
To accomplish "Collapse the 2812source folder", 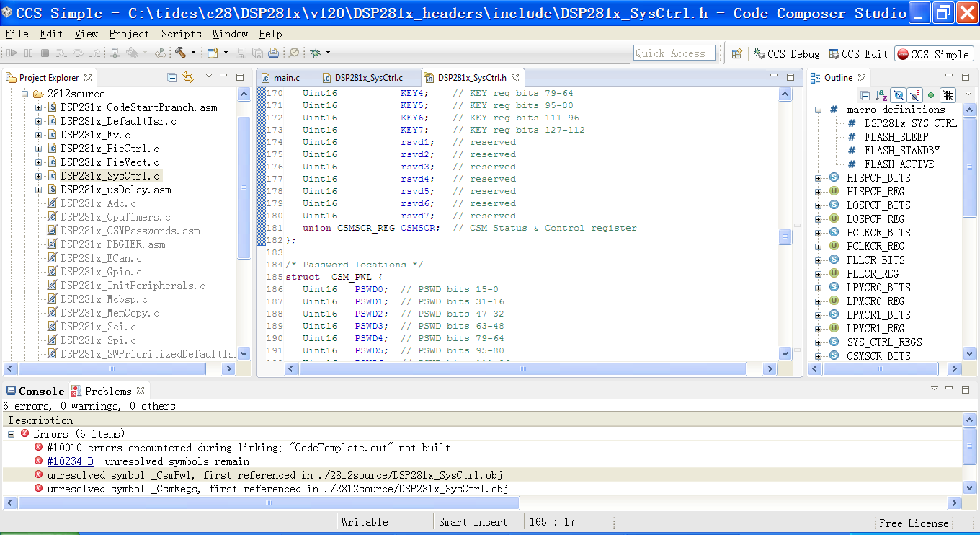I will [x=24, y=94].
